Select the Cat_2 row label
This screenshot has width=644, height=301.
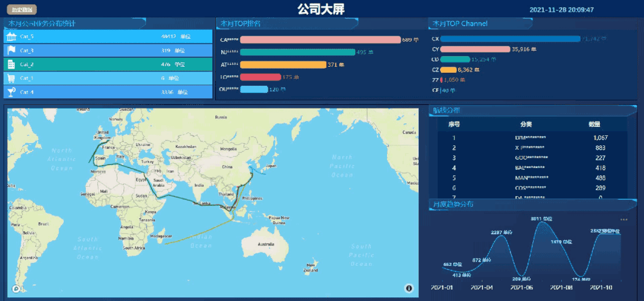pyautogui.click(x=27, y=64)
